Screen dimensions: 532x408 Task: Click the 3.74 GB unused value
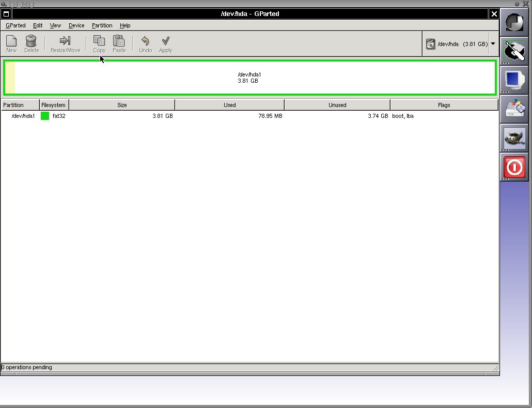(x=378, y=116)
